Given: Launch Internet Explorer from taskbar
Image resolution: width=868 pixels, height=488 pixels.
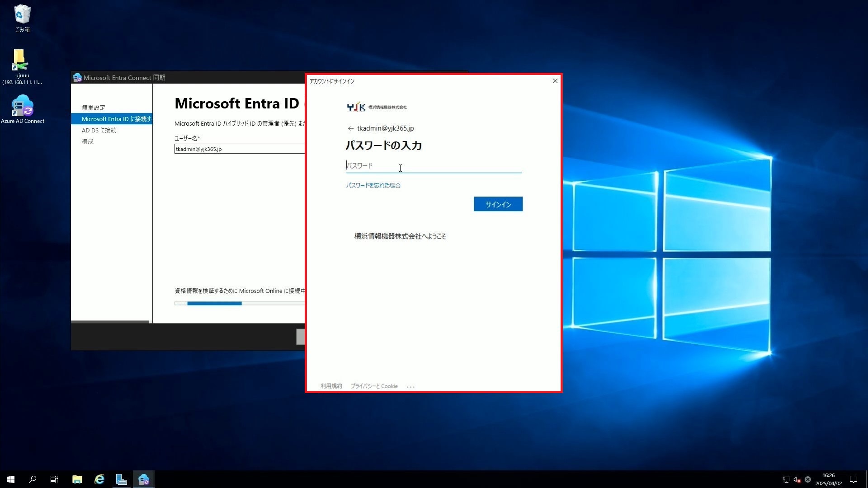Looking at the screenshot, I should (99, 479).
